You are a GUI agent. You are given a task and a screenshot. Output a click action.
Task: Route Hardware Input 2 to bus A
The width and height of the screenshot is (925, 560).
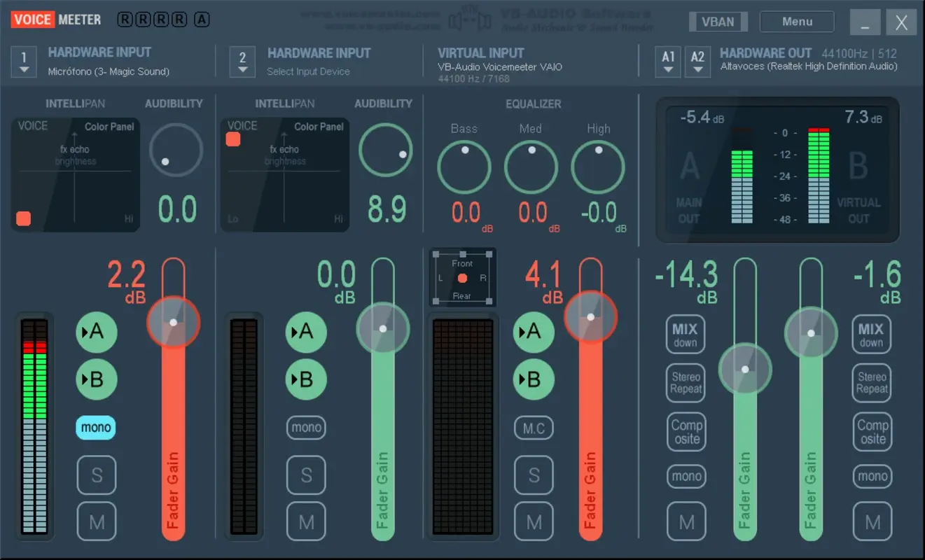tap(306, 332)
